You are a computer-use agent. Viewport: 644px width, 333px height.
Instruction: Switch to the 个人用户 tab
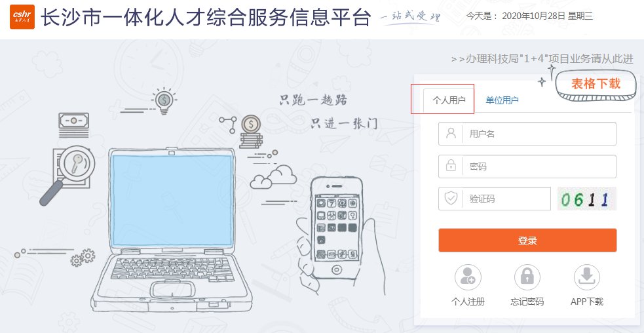pyautogui.click(x=449, y=100)
